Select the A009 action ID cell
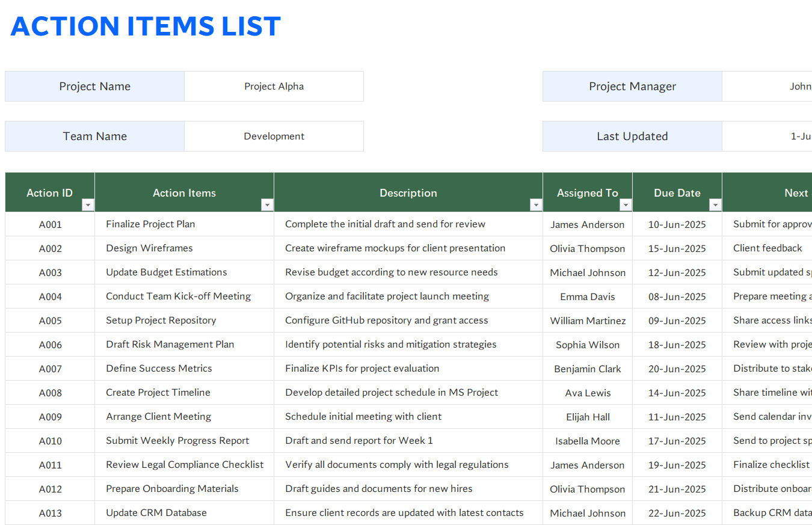The image size is (812, 525). click(x=50, y=417)
